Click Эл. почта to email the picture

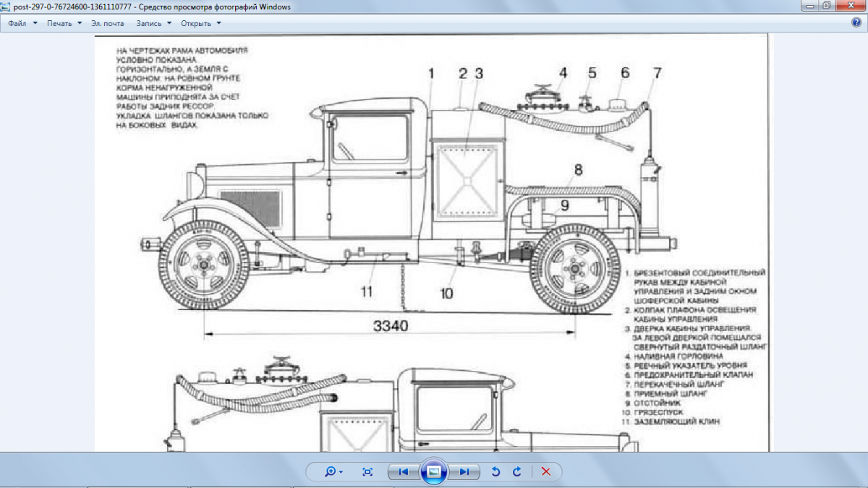107,23
